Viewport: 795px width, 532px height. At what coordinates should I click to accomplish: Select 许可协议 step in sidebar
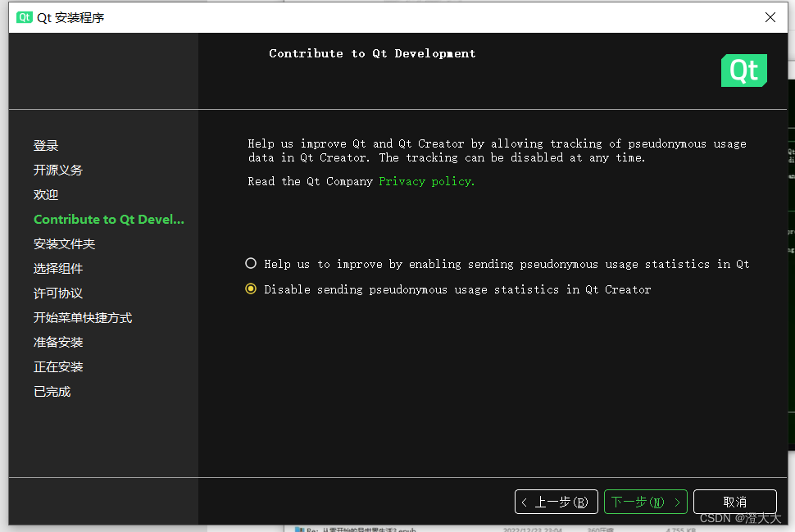click(x=58, y=293)
